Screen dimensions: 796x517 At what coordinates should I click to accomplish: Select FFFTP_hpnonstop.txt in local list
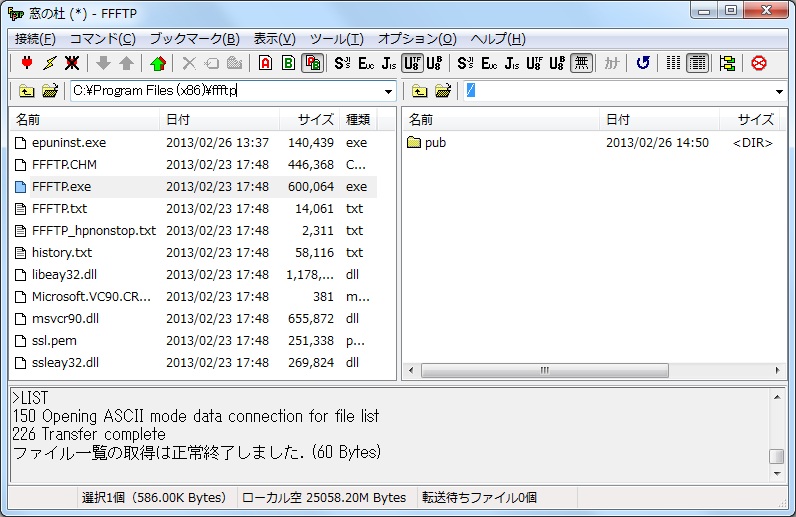click(94, 231)
